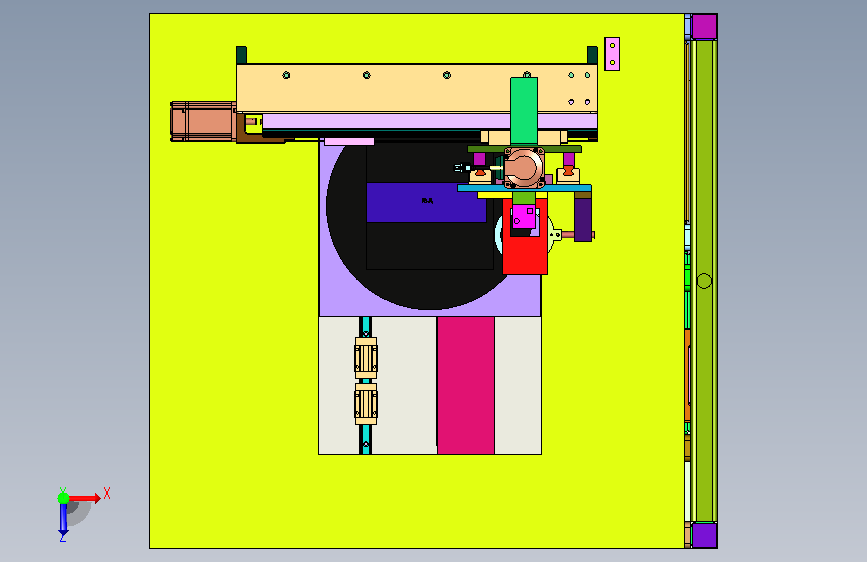Pick the dark green post at the actuator's right end
The height and width of the screenshot is (562, 867).
point(592,55)
